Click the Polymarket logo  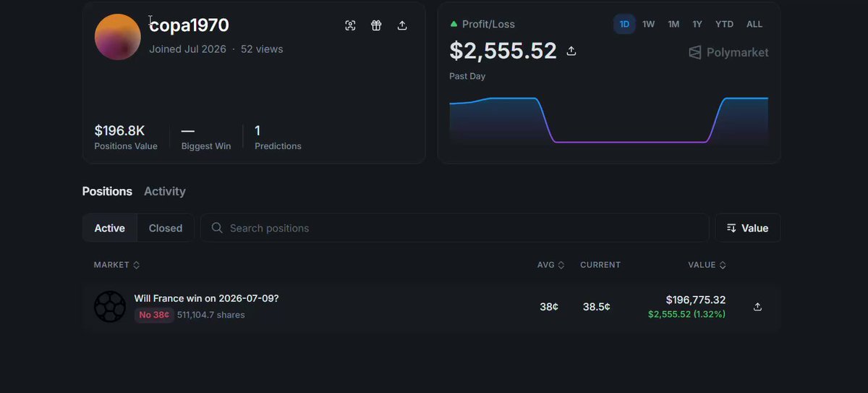(x=728, y=52)
